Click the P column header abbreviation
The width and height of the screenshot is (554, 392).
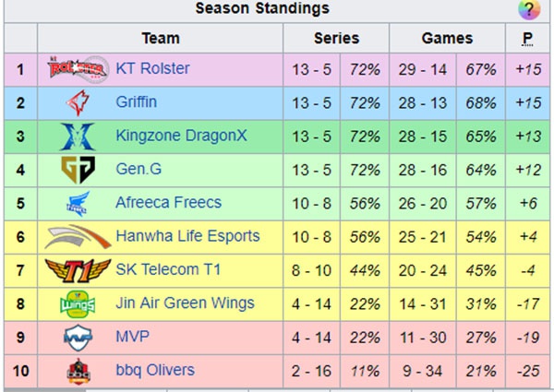coord(527,39)
